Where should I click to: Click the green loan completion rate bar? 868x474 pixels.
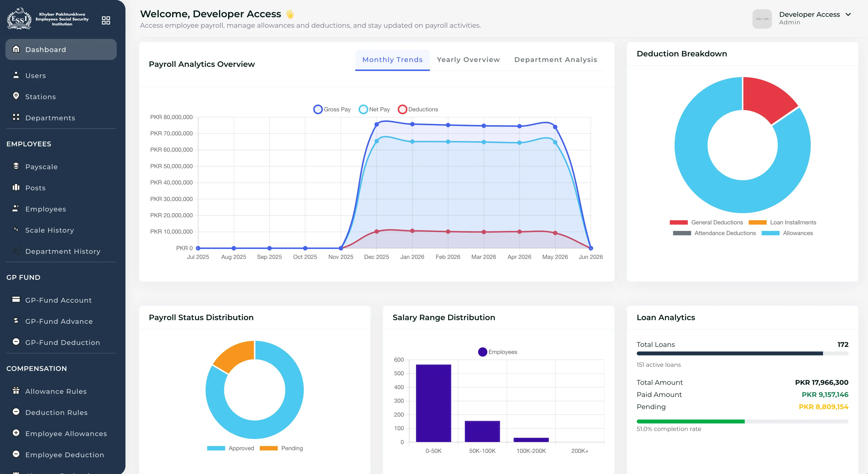(x=691, y=421)
